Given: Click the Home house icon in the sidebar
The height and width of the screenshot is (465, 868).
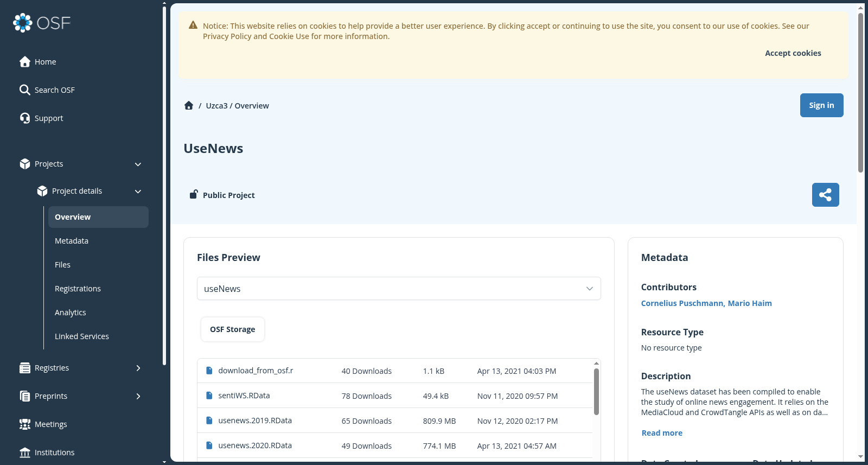Looking at the screenshot, I should [x=25, y=62].
